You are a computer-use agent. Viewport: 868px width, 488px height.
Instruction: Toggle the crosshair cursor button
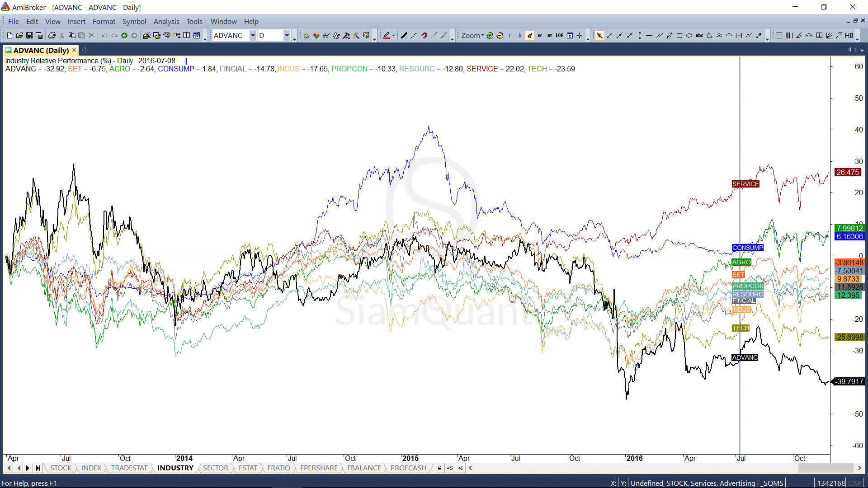[x=580, y=35]
